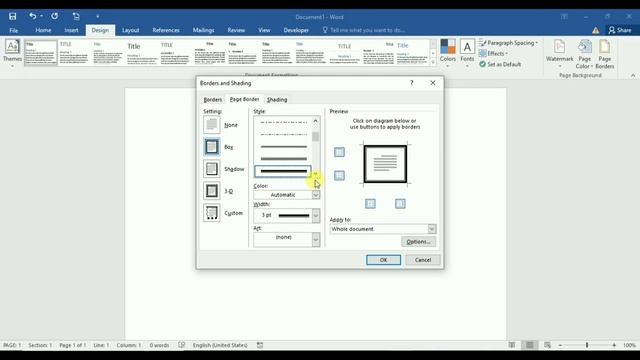Open the Quick Access Toolbar customize arrow
640x360 pixels.
click(x=98, y=16)
